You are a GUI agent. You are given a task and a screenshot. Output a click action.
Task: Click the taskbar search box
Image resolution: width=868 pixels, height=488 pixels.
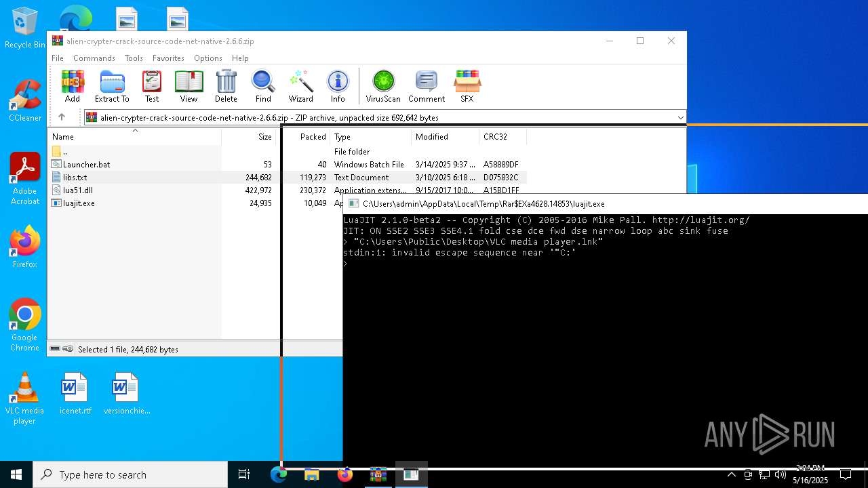(130, 474)
